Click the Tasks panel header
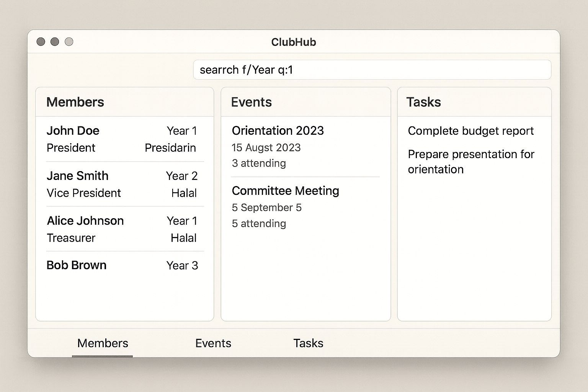 coord(423,102)
